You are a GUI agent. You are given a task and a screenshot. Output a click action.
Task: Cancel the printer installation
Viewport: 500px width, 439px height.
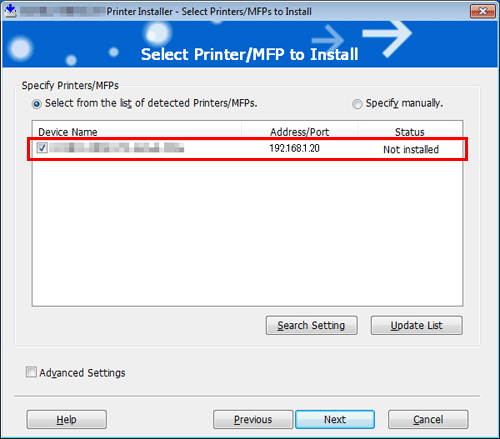click(428, 419)
